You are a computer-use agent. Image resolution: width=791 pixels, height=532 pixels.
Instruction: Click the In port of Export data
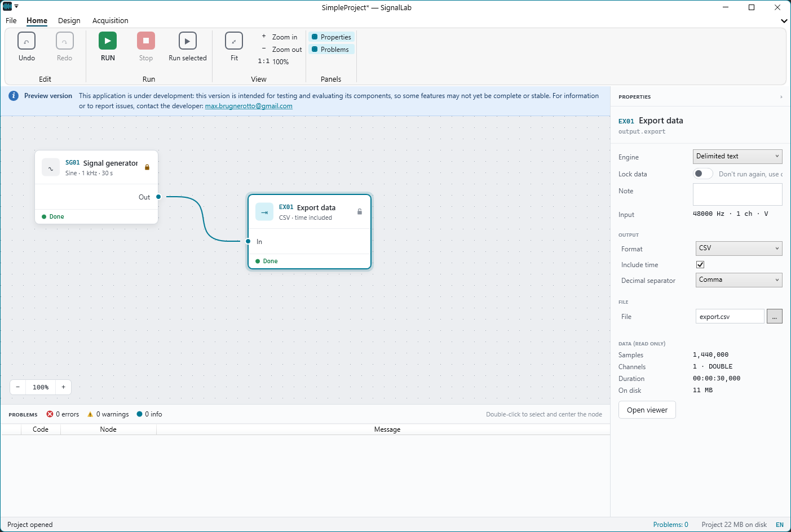tap(248, 241)
